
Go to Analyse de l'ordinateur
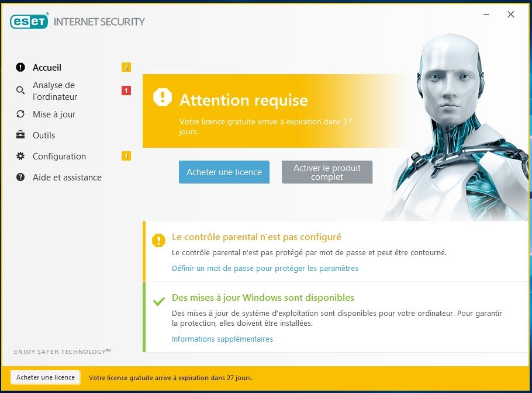(x=55, y=91)
